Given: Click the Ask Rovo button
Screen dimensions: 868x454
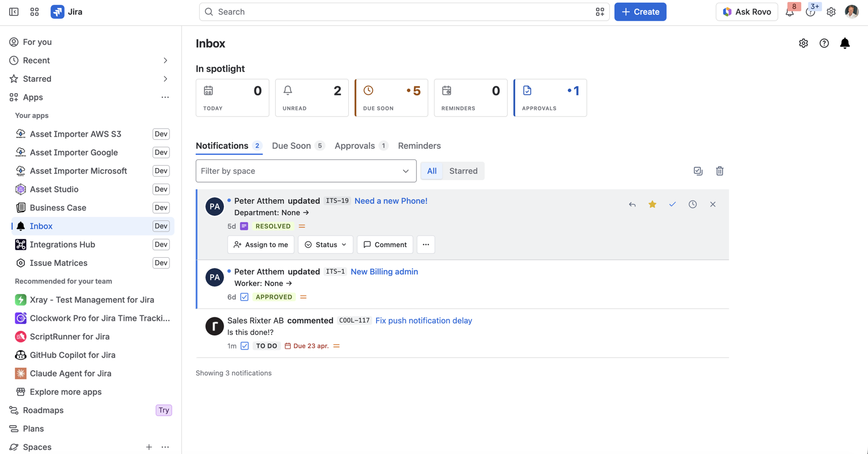Looking at the screenshot, I should pyautogui.click(x=747, y=12).
